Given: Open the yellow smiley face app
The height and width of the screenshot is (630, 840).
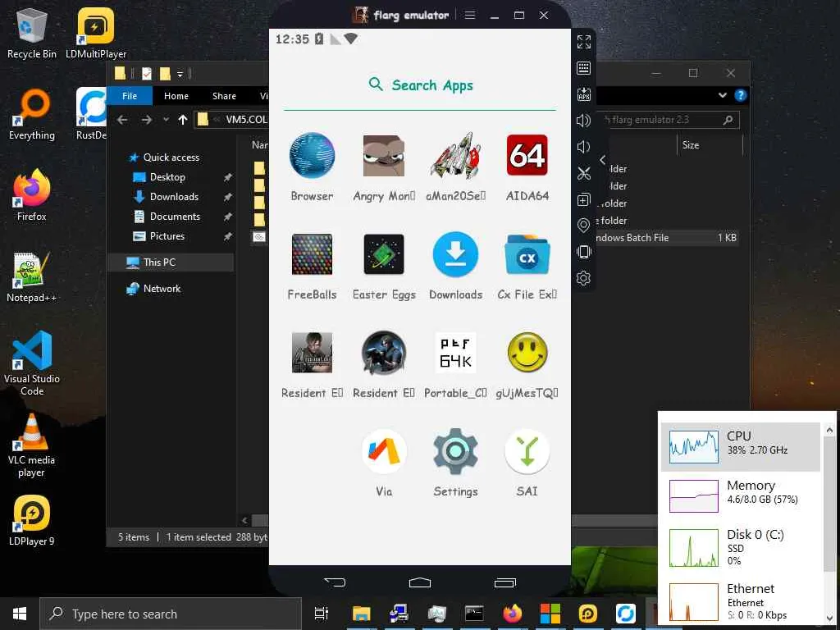Looking at the screenshot, I should tap(527, 353).
